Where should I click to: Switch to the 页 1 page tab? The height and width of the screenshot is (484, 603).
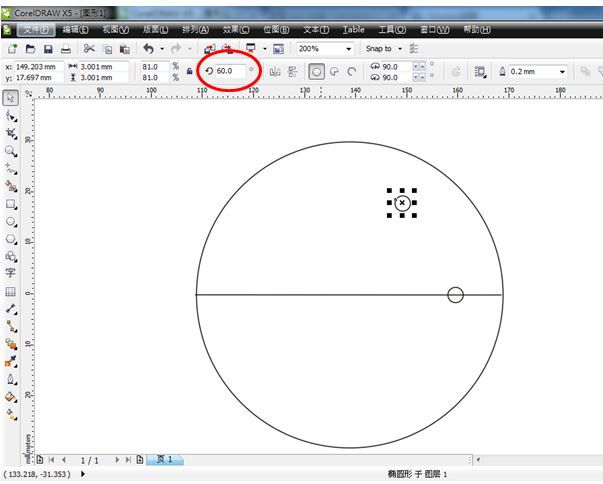[165, 459]
